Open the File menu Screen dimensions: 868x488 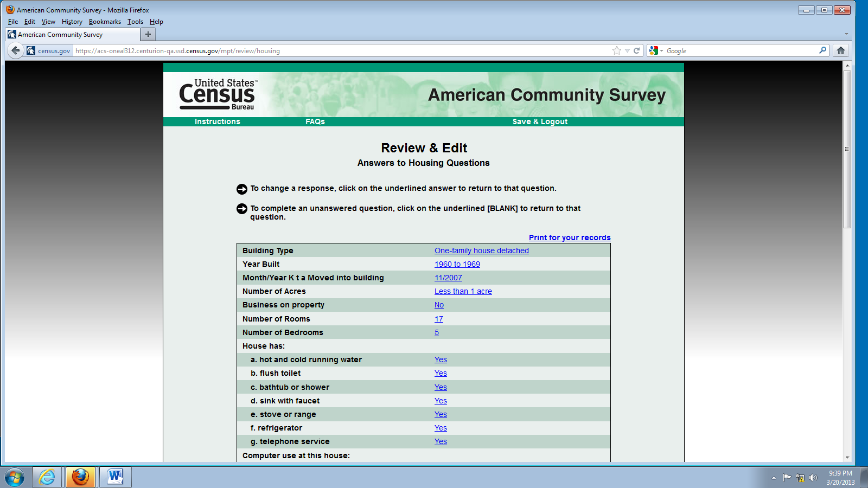pos(13,22)
